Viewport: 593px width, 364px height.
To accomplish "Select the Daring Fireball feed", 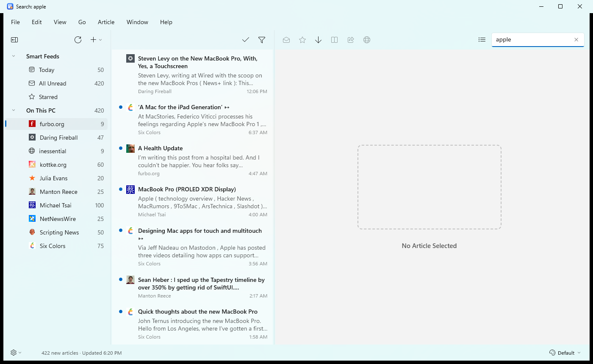I will click(56, 138).
